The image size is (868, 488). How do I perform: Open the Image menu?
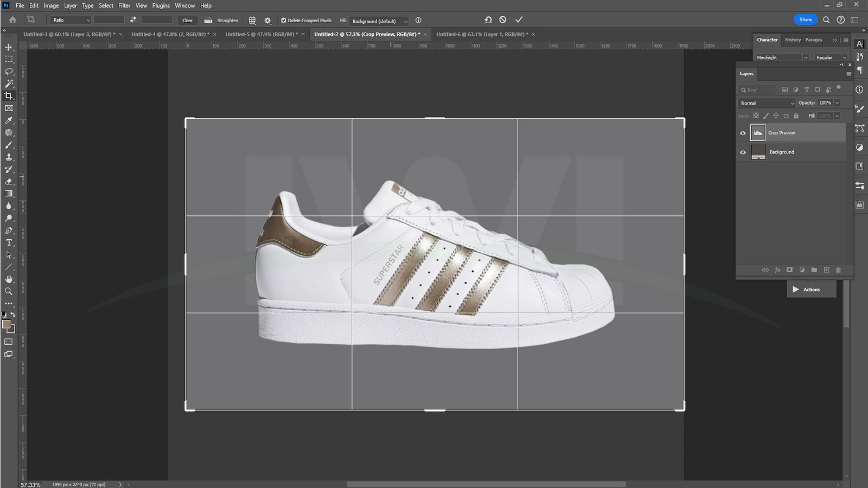coord(51,5)
